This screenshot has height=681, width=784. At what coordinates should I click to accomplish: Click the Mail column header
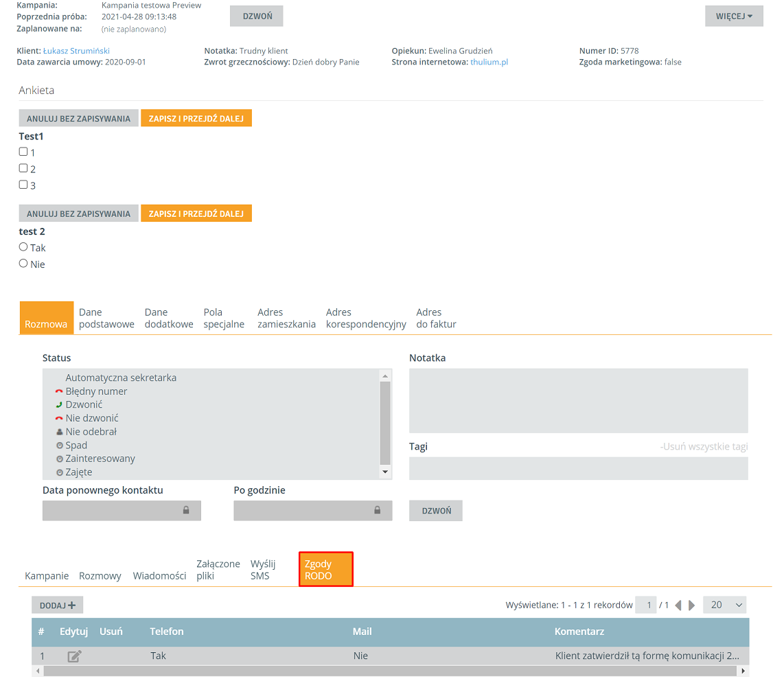[x=362, y=632]
